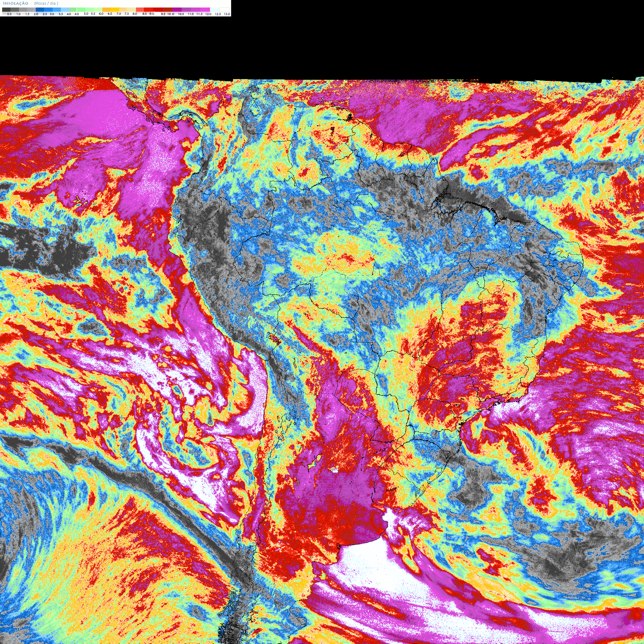Pick the bright yellow legend swatch
Screen dimensions: 644x644
115,10
